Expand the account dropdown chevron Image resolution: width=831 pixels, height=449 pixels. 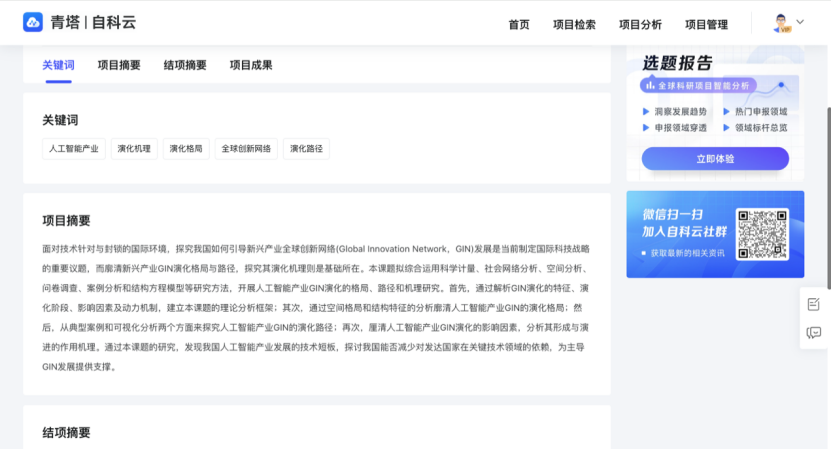800,22
